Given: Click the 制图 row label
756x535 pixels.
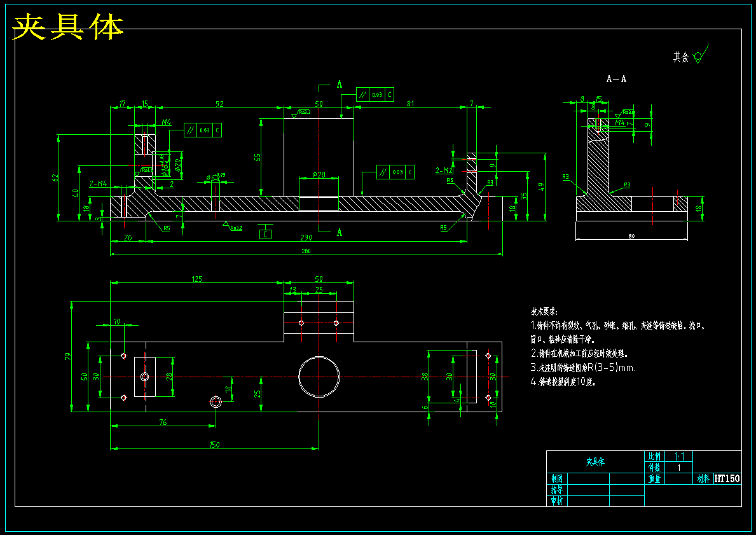Looking at the screenshot, I should click(x=557, y=478).
